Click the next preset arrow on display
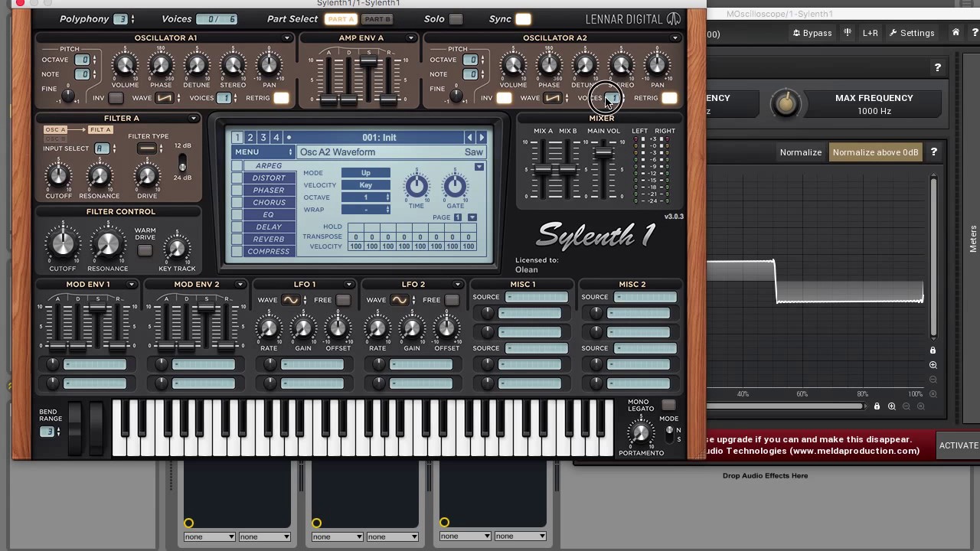 click(x=482, y=138)
